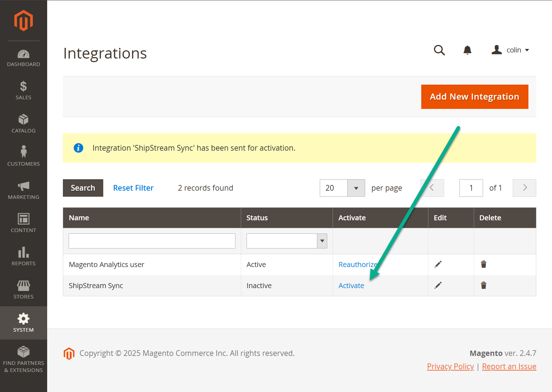
Task: Click the Reset Filter link
Action: [133, 188]
